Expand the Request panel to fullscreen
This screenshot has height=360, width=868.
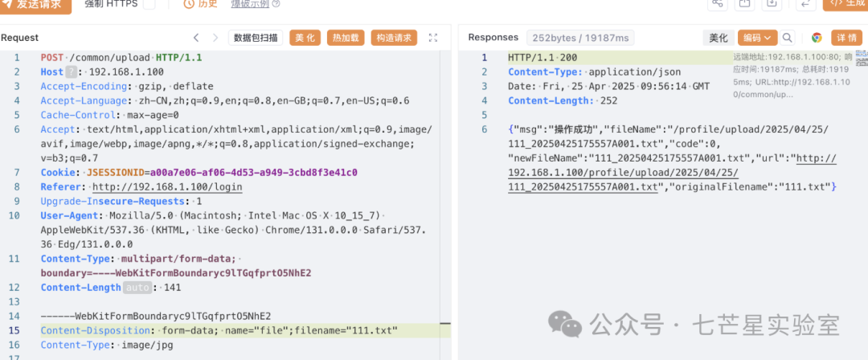coord(433,38)
